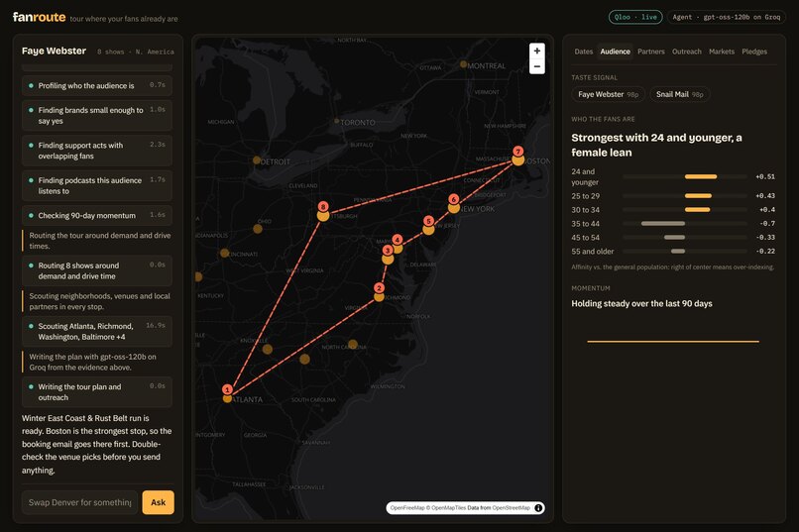Select tour stop marker 5
The image size is (799, 532).
click(x=428, y=221)
